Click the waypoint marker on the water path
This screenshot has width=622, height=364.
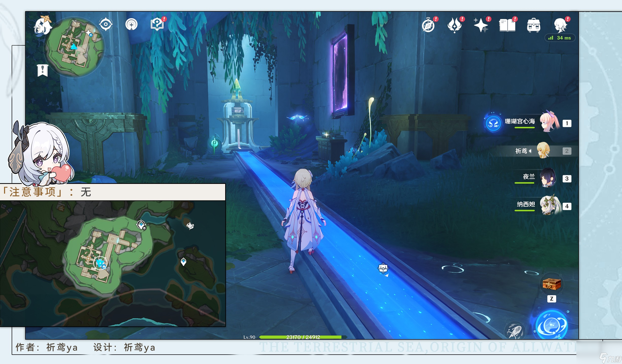pyautogui.click(x=383, y=268)
